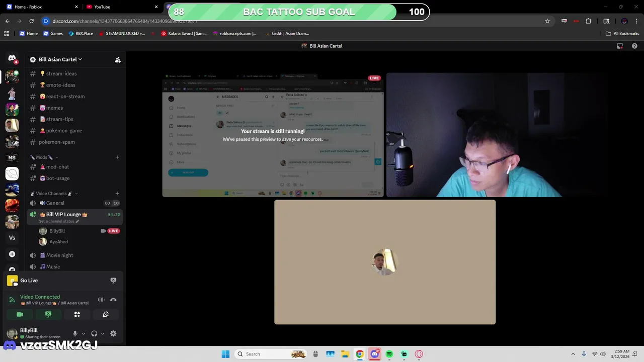
Task: Open the Chrome profile avatar
Action: pyautogui.click(x=624, y=21)
